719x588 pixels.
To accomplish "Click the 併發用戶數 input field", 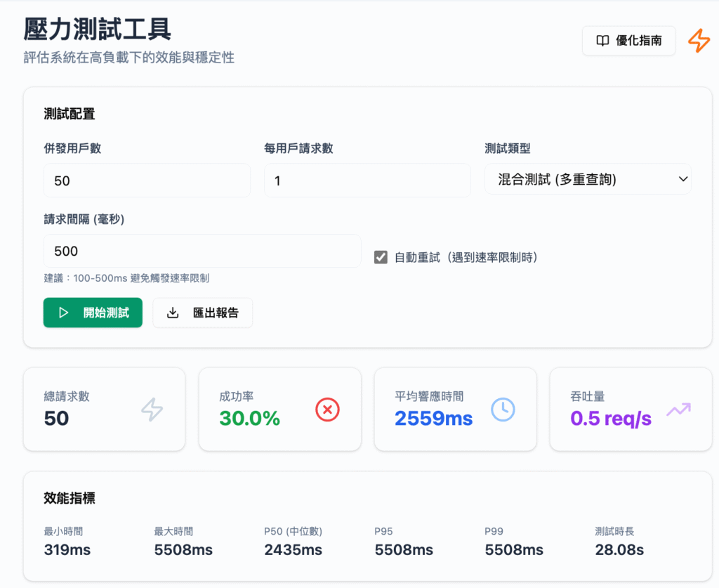I will [x=147, y=181].
